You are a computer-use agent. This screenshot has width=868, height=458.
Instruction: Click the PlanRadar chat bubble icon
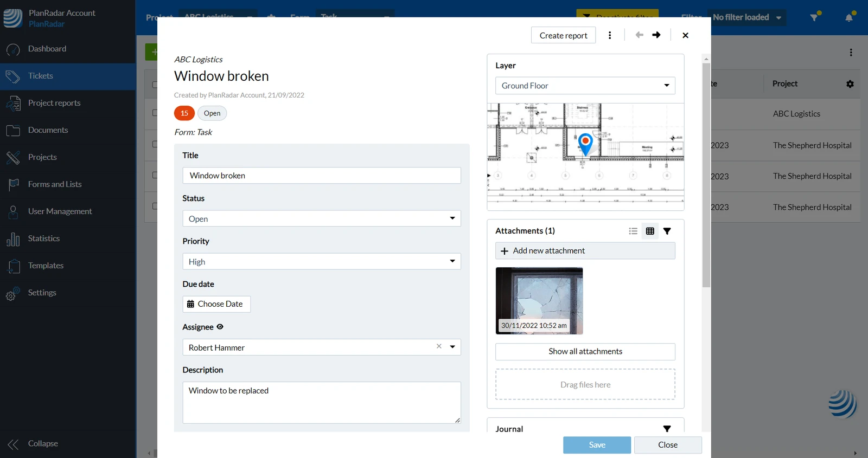tap(843, 404)
